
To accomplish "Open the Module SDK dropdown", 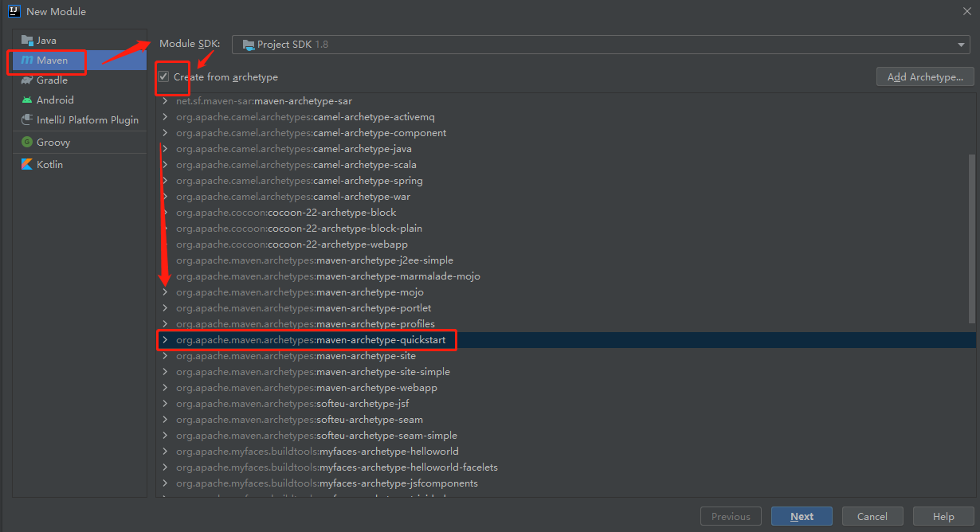I will pyautogui.click(x=601, y=45).
